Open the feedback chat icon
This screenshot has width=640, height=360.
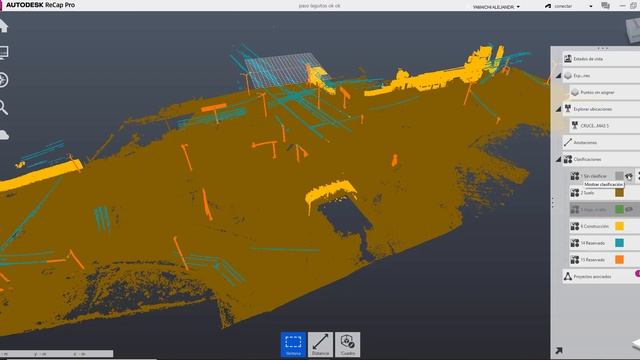[605, 6]
